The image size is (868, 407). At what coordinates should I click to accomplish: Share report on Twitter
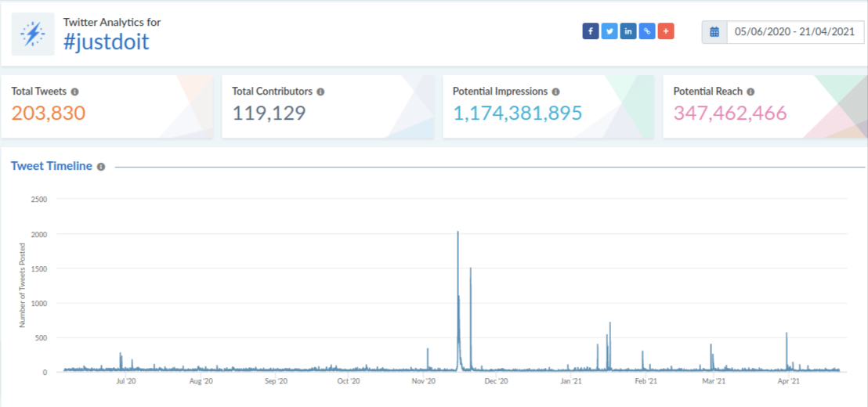pos(609,31)
